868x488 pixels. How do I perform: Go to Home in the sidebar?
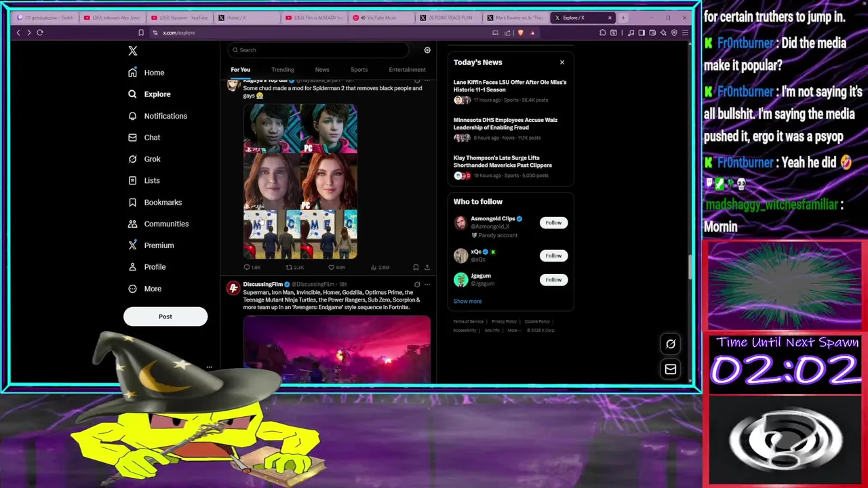point(146,73)
